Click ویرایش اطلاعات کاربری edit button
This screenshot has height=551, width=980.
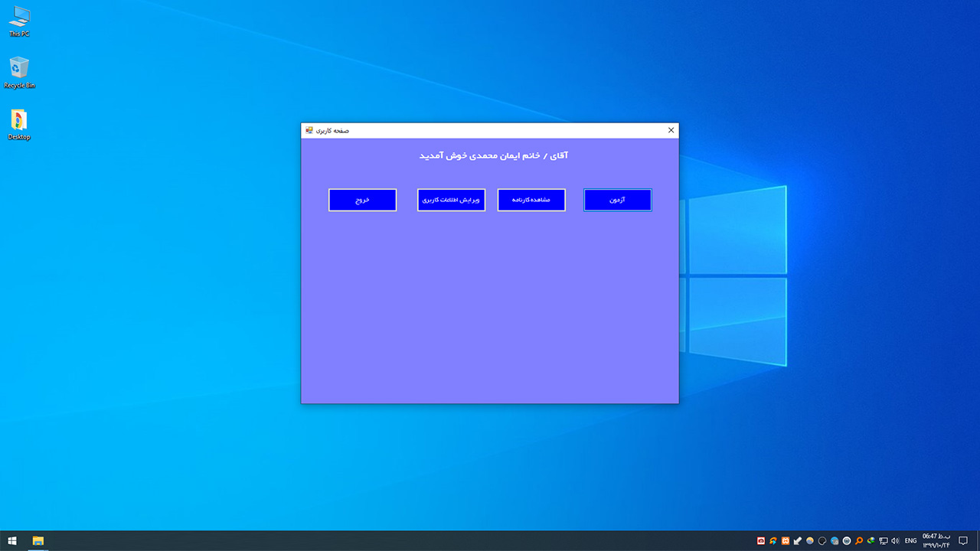451,200
